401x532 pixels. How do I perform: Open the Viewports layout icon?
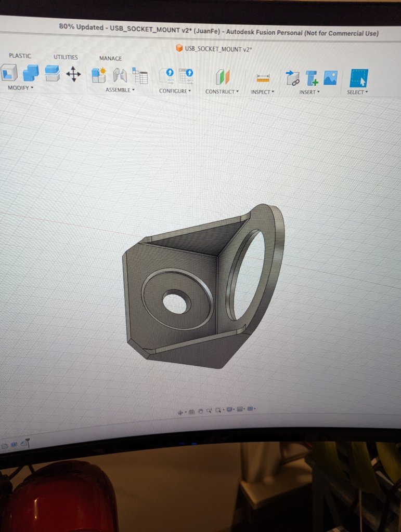(250, 409)
